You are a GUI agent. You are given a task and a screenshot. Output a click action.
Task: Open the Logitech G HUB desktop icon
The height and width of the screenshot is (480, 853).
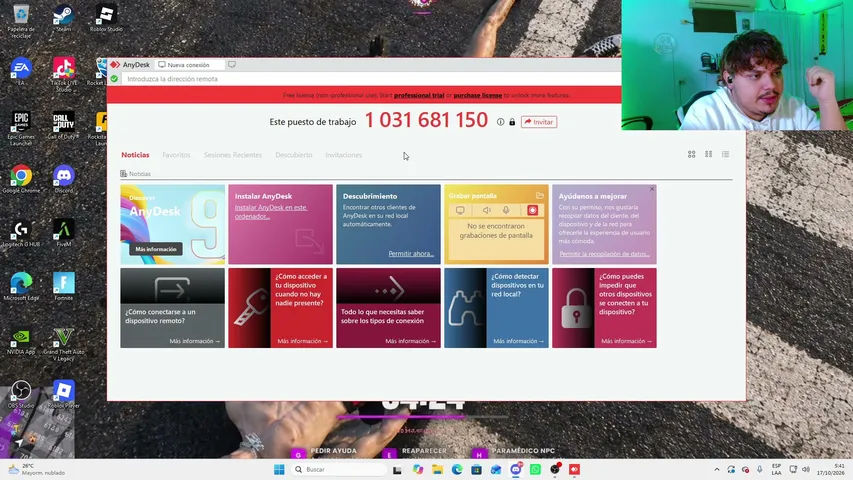pos(21,233)
